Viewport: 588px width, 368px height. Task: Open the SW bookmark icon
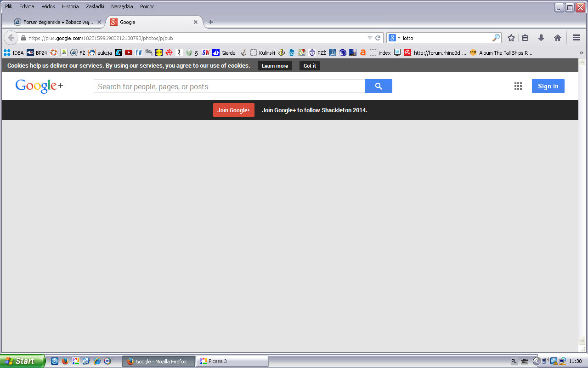click(x=206, y=52)
